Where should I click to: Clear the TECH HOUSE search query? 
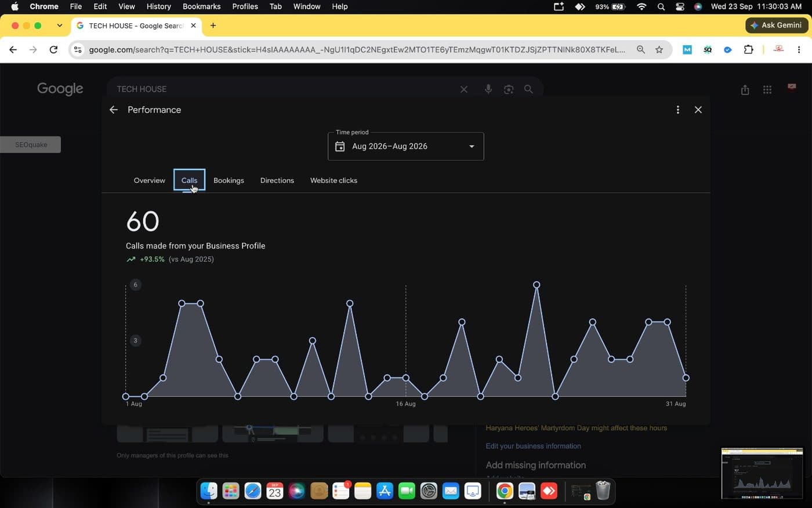(x=464, y=89)
